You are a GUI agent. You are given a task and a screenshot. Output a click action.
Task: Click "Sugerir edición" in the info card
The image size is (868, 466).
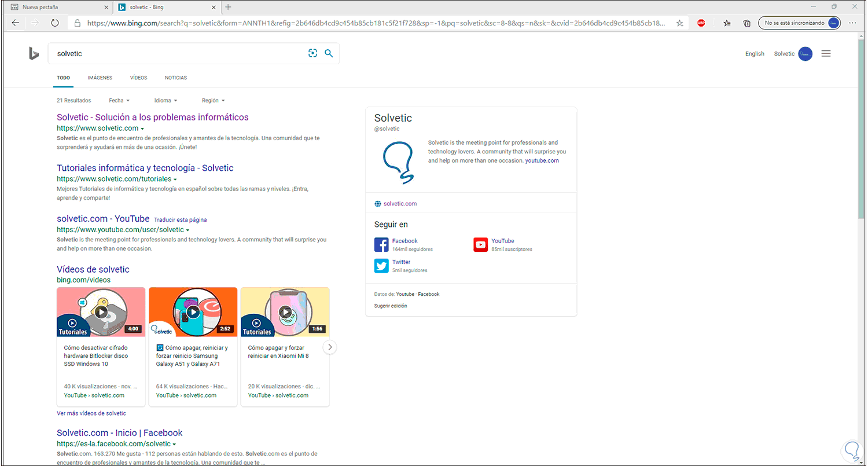coord(391,306)
